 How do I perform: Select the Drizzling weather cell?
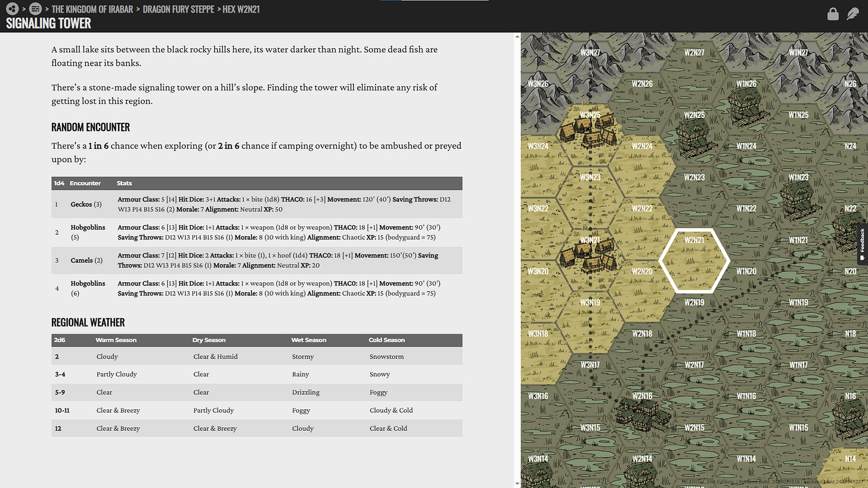[306, 392]
